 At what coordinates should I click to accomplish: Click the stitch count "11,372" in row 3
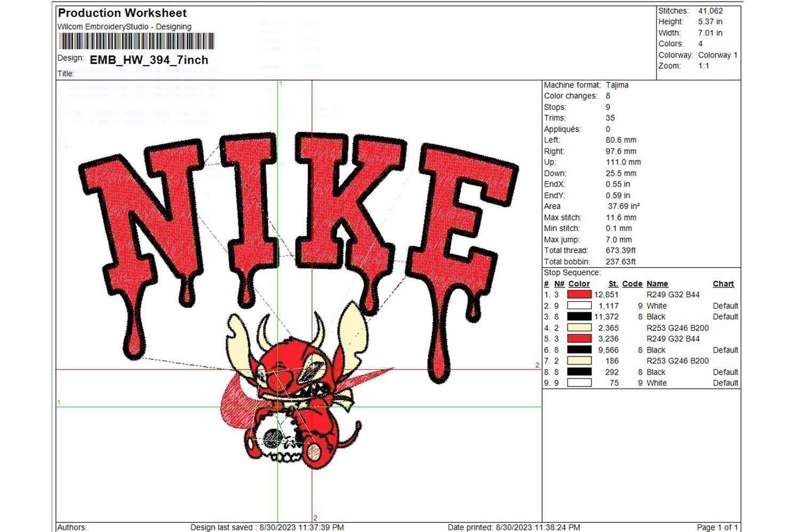(606, 317)
